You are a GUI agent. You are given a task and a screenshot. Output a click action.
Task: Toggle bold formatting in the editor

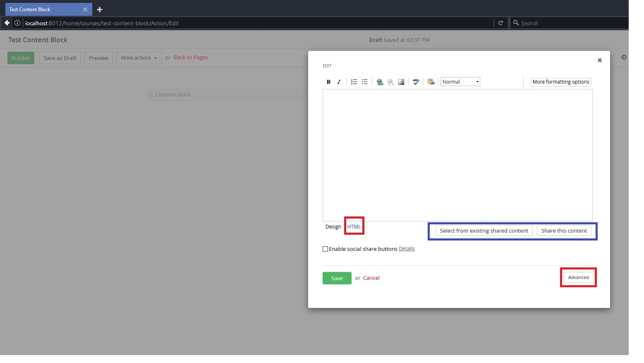[328, 82]
